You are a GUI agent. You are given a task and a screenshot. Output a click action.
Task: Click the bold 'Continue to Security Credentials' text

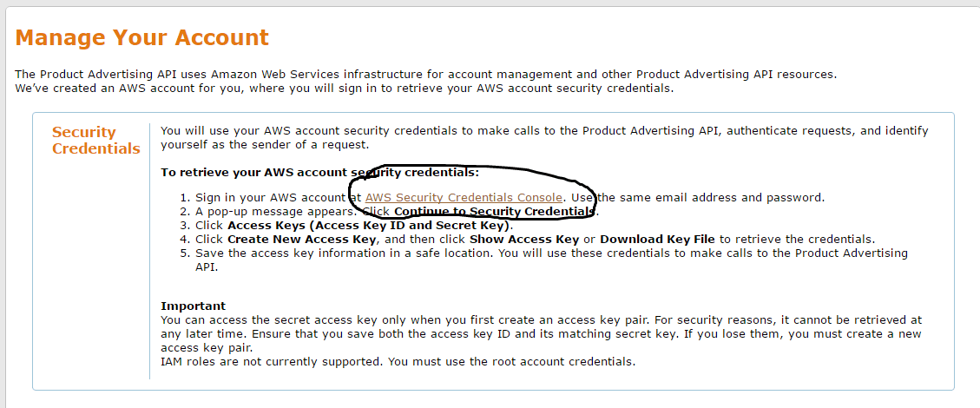[x=495, y=211]
